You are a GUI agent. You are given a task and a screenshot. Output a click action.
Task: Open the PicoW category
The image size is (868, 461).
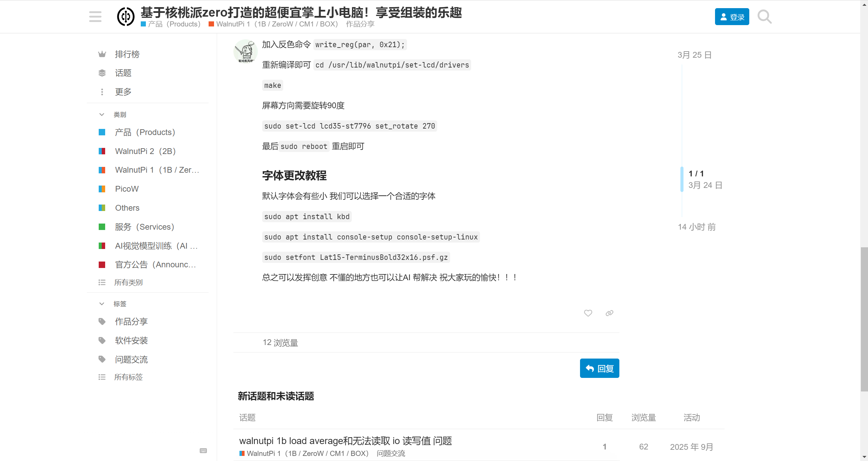(x=127, y=189)
